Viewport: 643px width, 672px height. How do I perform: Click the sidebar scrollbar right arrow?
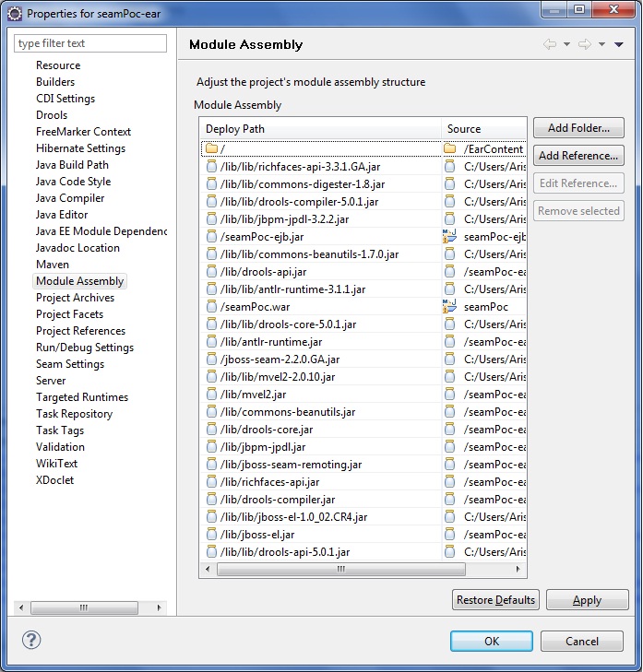tap(160, 607)
